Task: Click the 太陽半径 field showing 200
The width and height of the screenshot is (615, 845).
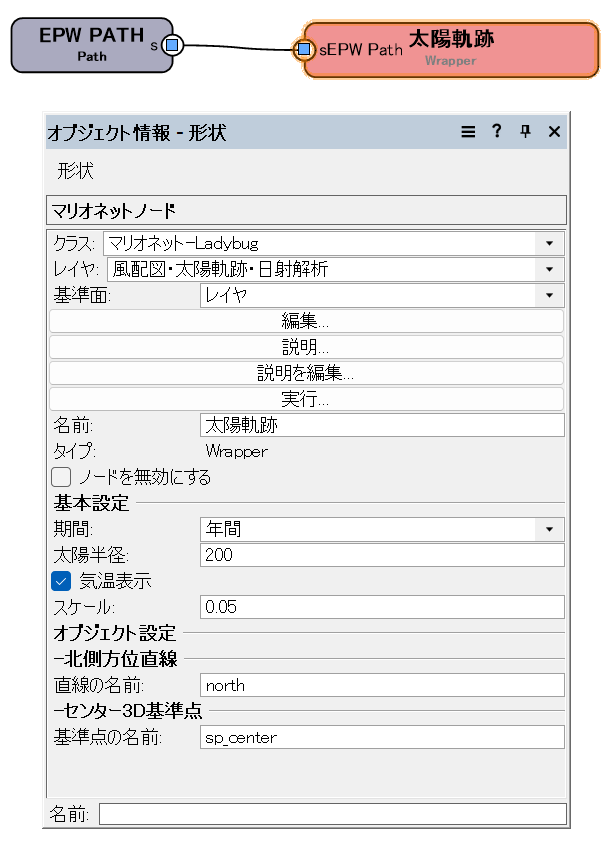Action: click(382, 555)
